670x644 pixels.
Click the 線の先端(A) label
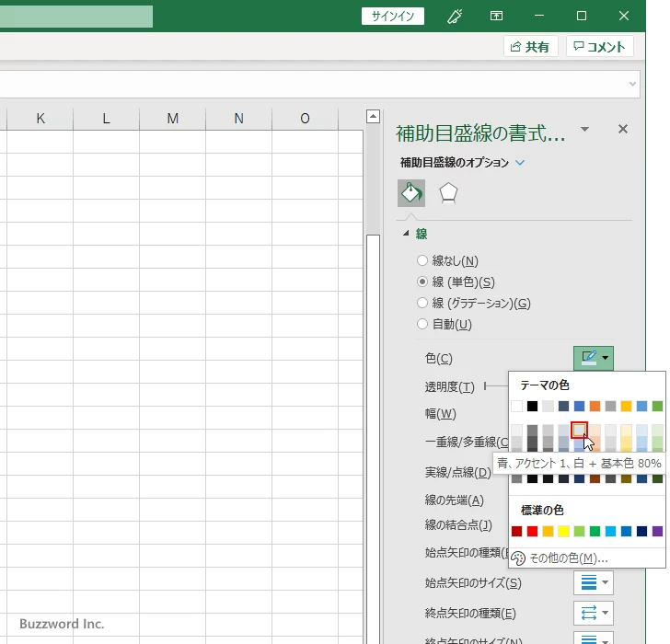tap(455, 500)
